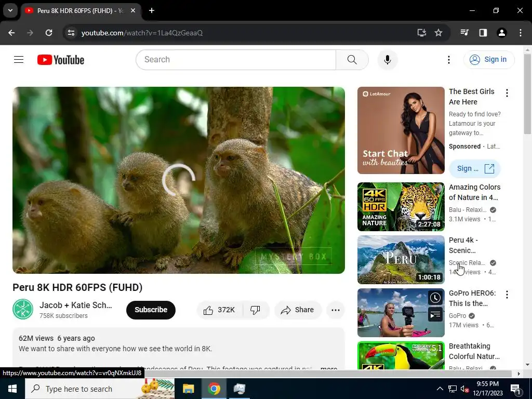The image size is (532, 399).
Task: Open a new browser tab
Action: pos(152,10)
